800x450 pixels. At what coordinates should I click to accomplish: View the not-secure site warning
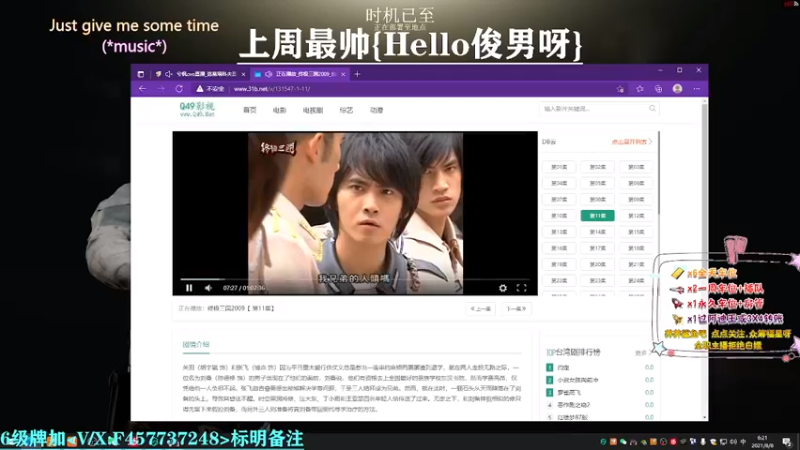210,89
